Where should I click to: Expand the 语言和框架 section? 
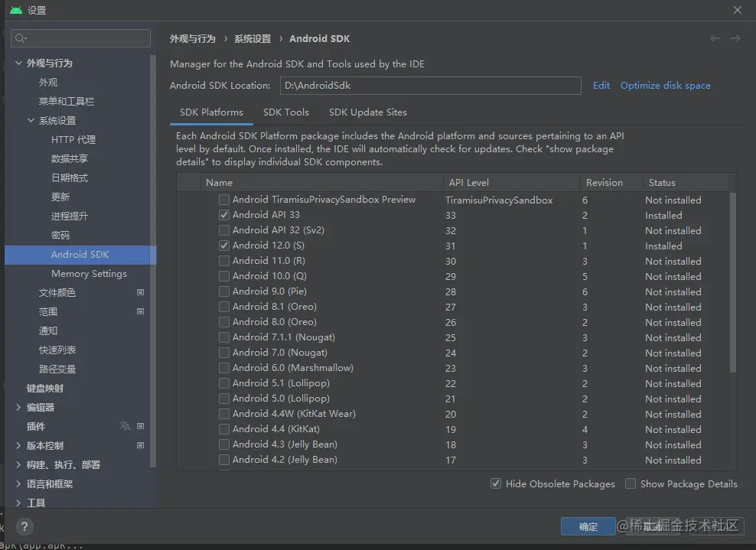pos(18,484)
